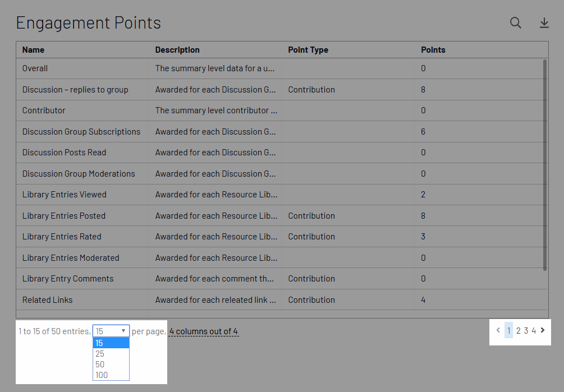564x392 pixels.
Task: Click '1 to 15 of 50 entries' status text
Action: (54, 331)
